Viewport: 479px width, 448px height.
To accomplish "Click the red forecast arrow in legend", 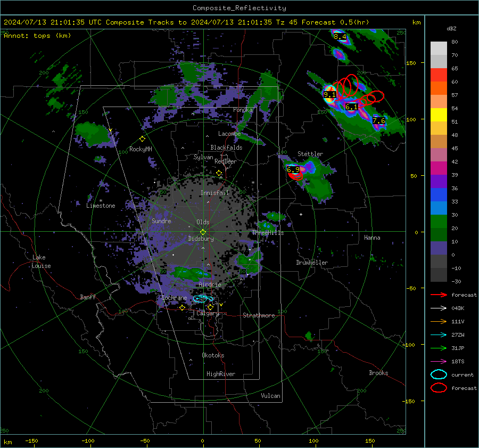I will 439,295.
